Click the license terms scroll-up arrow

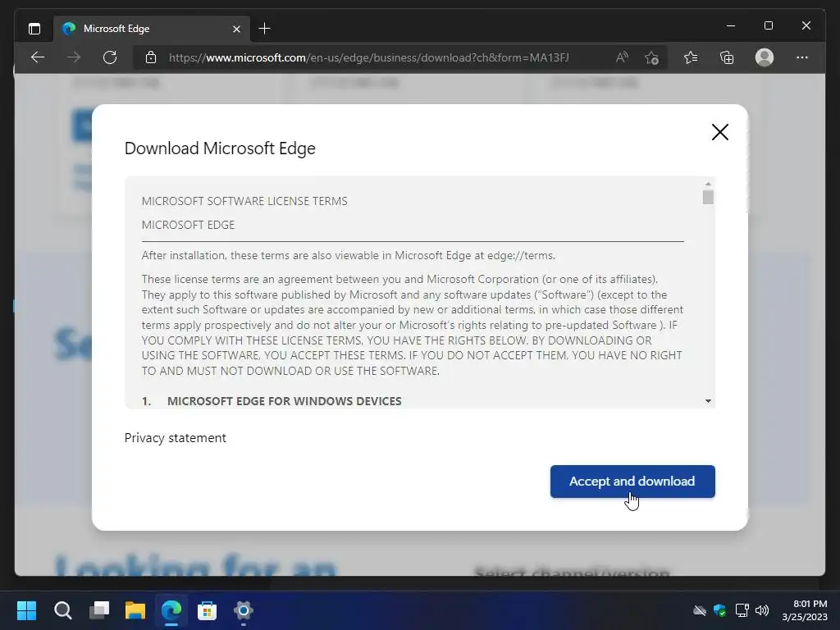708,184
